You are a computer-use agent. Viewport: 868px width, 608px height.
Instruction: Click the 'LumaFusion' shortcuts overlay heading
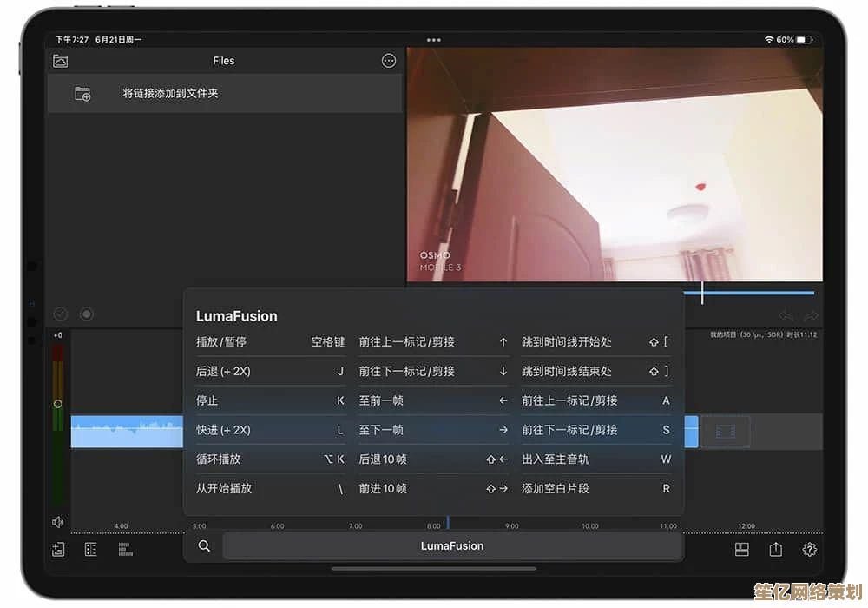point(236,315)
